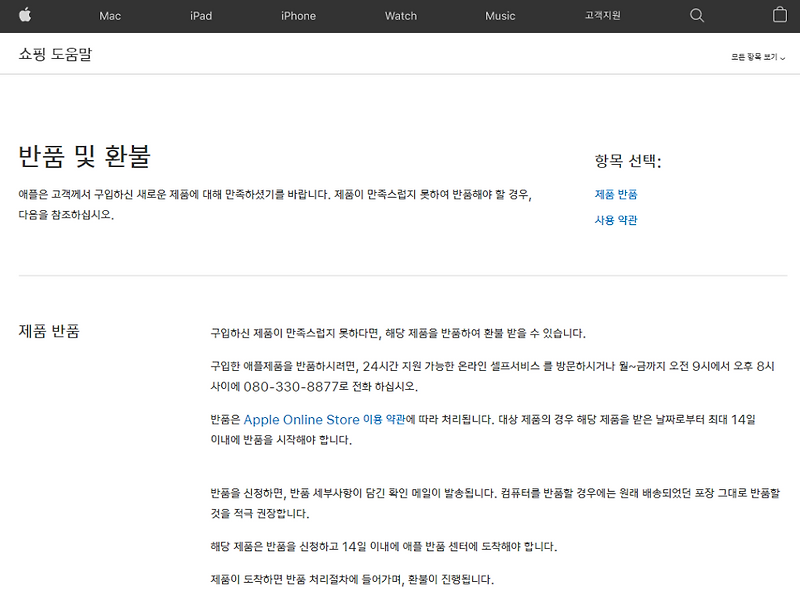Click the line starting 해당 제품은 반품을 신청하고
The height and width of the screenshot is (596, 800).
[x=384, y=547]
